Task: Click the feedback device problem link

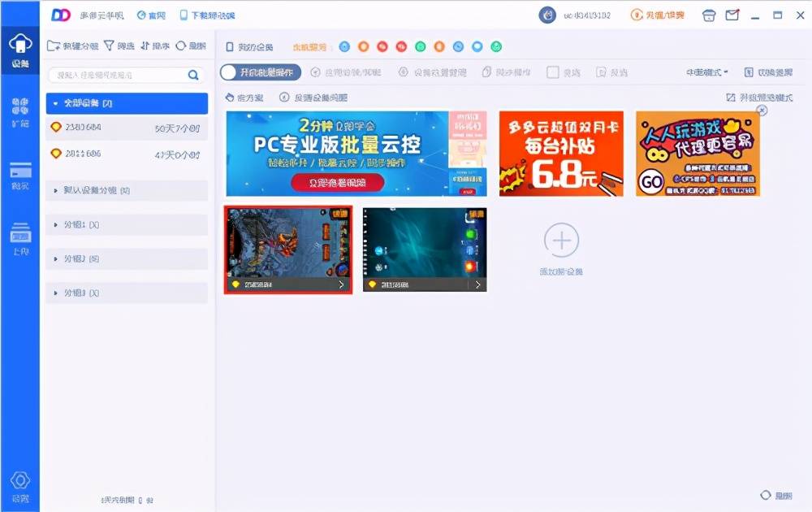Action: (x=313, y=98)
